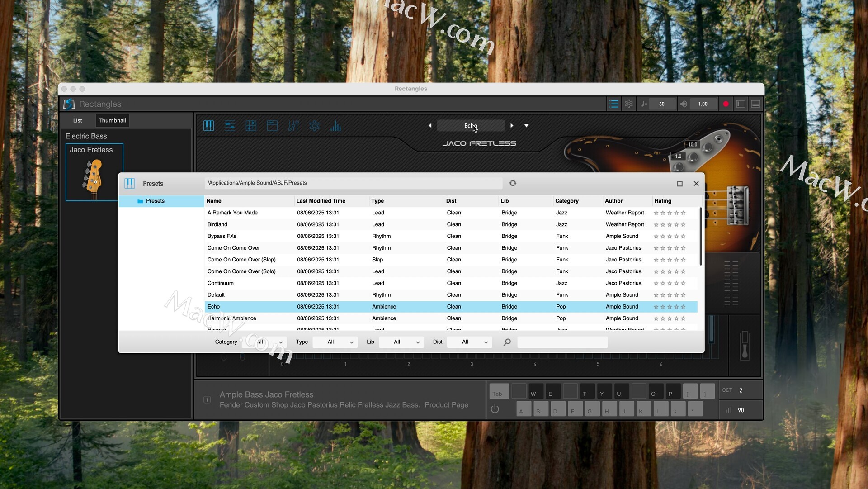Select the Bypass FXs preset

(x=451, y=236)
